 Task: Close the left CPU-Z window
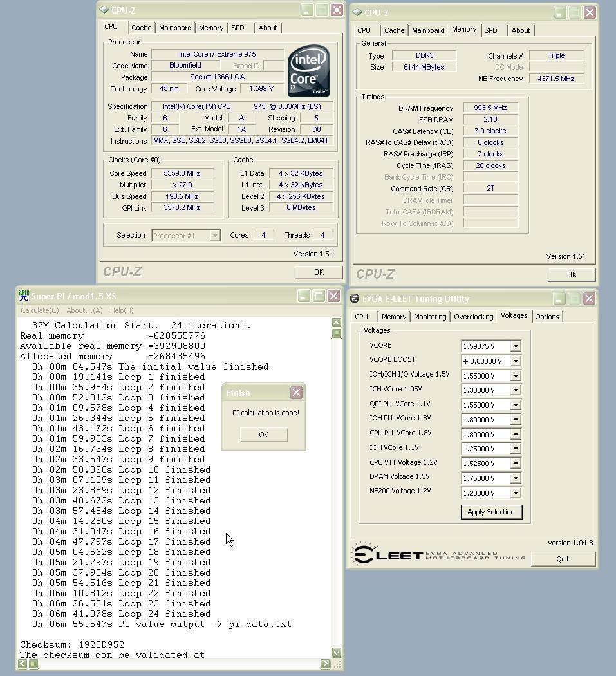coord(337,10)
